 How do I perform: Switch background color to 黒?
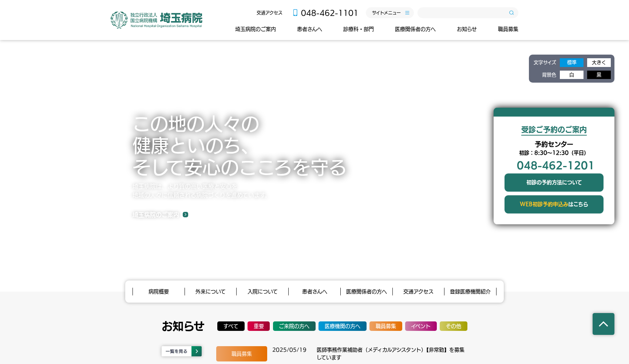598,75
